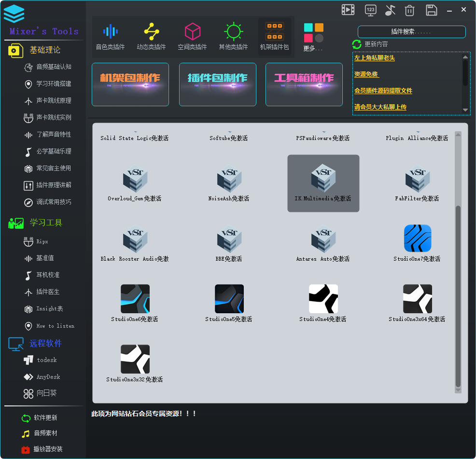
Task: Open the 更多 colored squares menu
Action: [314, 37]
